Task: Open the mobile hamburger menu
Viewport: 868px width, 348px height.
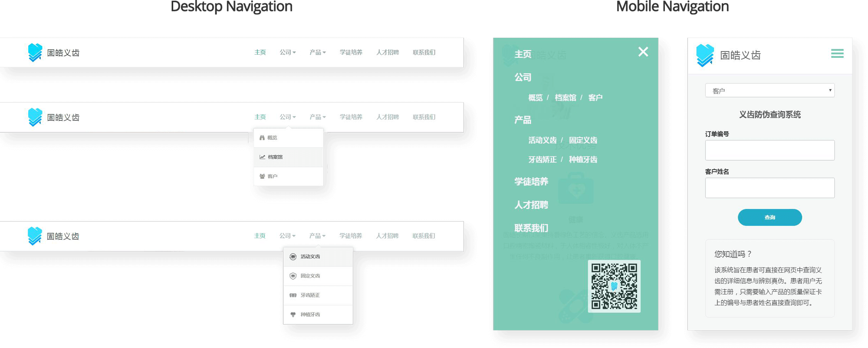Action: pos(837,53)
